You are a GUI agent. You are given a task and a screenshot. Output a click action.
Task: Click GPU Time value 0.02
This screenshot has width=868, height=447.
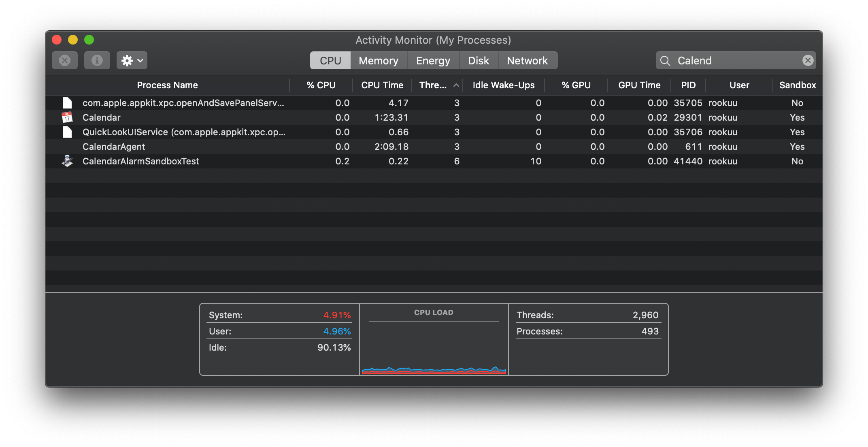657,117
